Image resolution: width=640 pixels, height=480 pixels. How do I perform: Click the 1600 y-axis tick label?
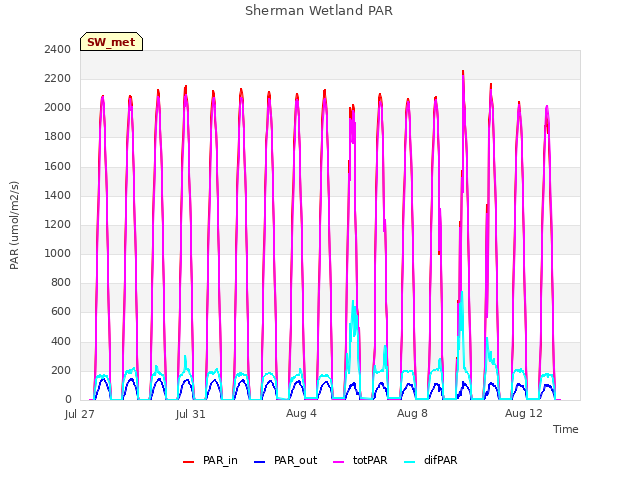click(58, 166)
